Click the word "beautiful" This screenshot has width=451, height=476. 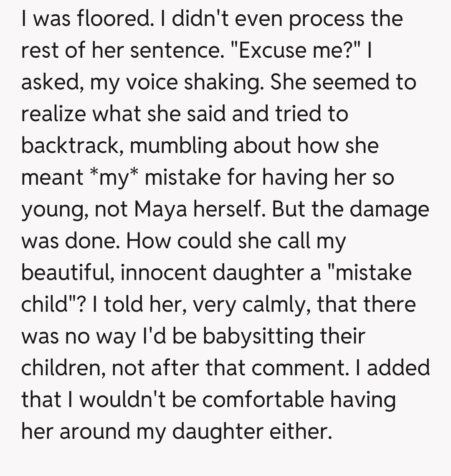(68, 273)
